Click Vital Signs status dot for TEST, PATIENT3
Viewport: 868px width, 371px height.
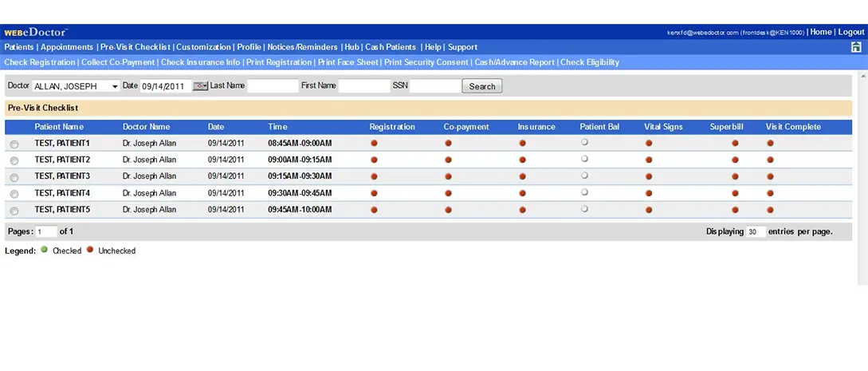click(x=649, y=176)
